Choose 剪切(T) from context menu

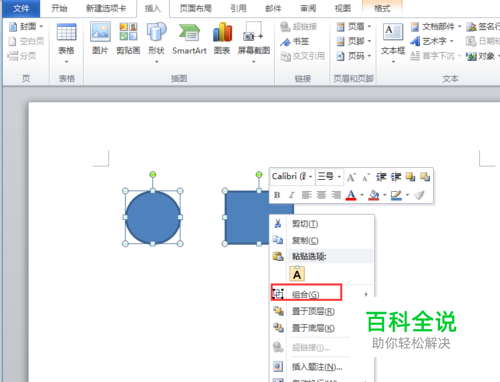[322, 224]
